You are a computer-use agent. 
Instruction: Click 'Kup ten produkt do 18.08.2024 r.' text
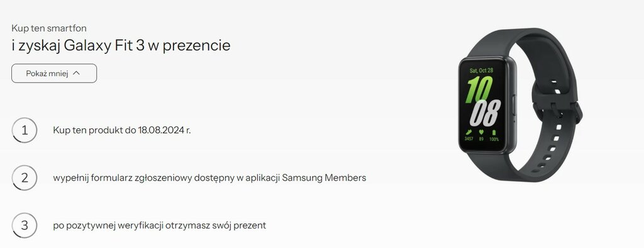coord(122,130)
